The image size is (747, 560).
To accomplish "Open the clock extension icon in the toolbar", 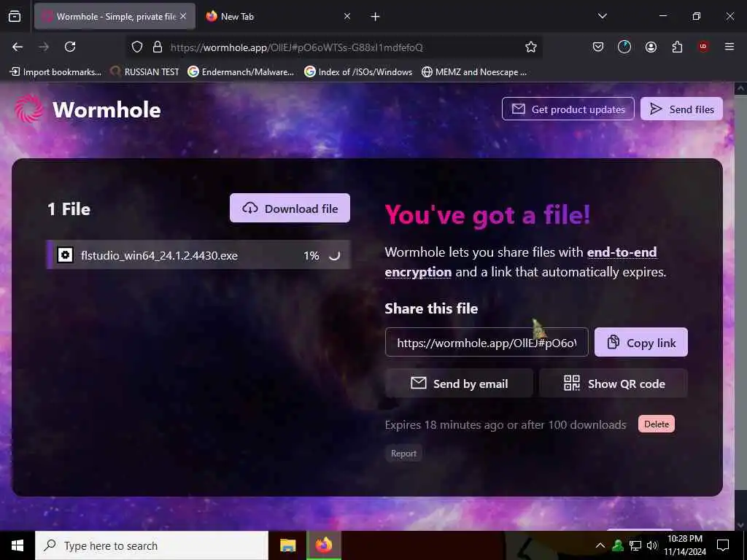I will [624, 47].
